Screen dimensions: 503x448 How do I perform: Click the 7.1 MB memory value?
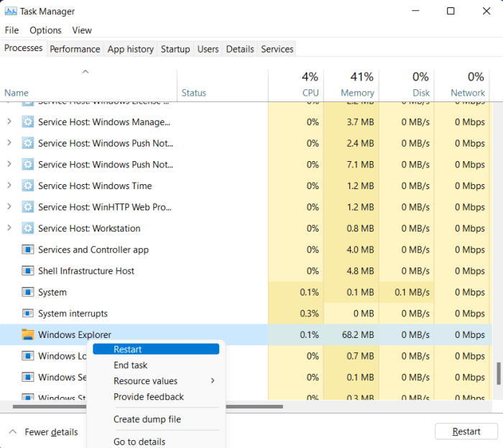(x=360, y=165)
